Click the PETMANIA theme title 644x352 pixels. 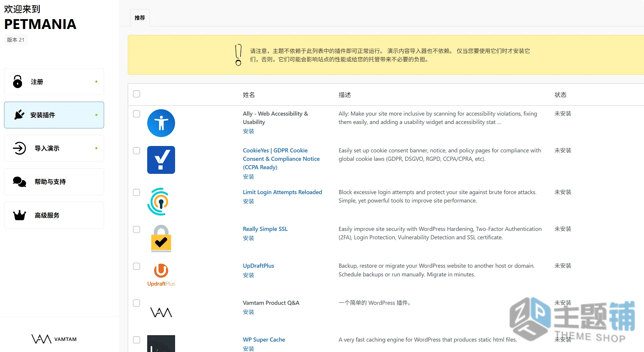click(x=40, y=24)
